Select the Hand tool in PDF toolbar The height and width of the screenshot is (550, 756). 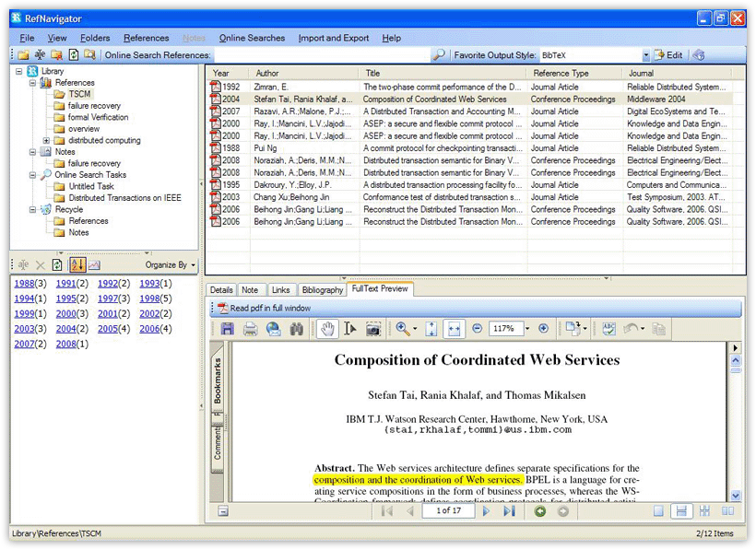327,329
